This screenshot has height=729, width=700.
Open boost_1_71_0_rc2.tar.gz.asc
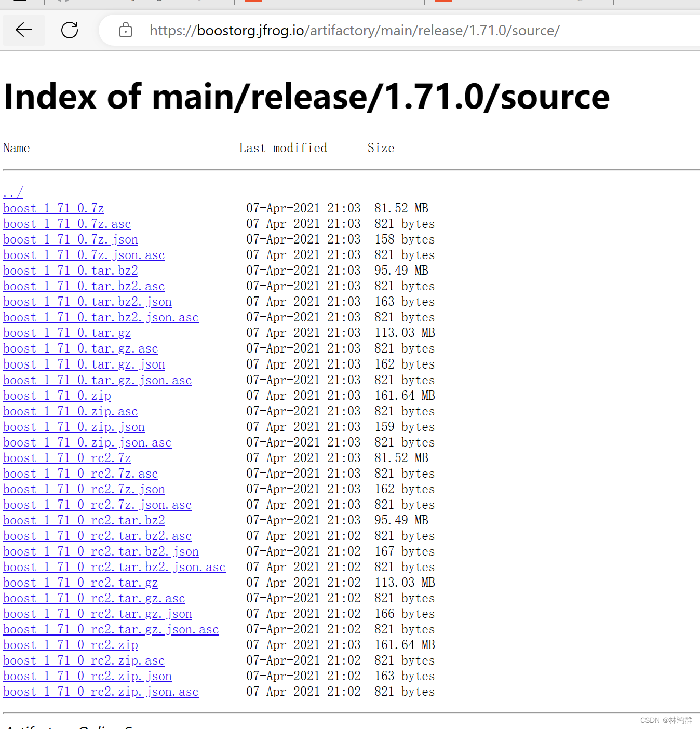[x=94, y=598]
